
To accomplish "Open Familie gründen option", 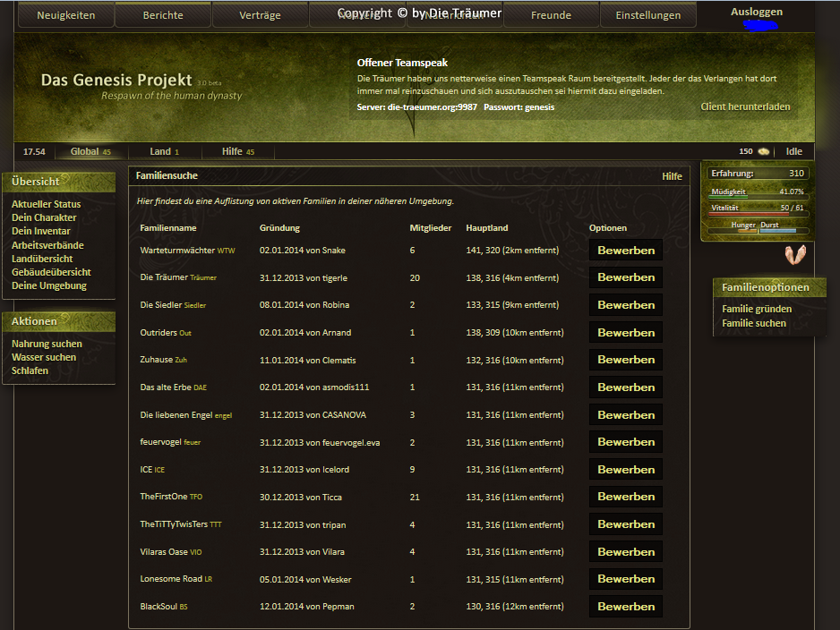I will (757, 309).
